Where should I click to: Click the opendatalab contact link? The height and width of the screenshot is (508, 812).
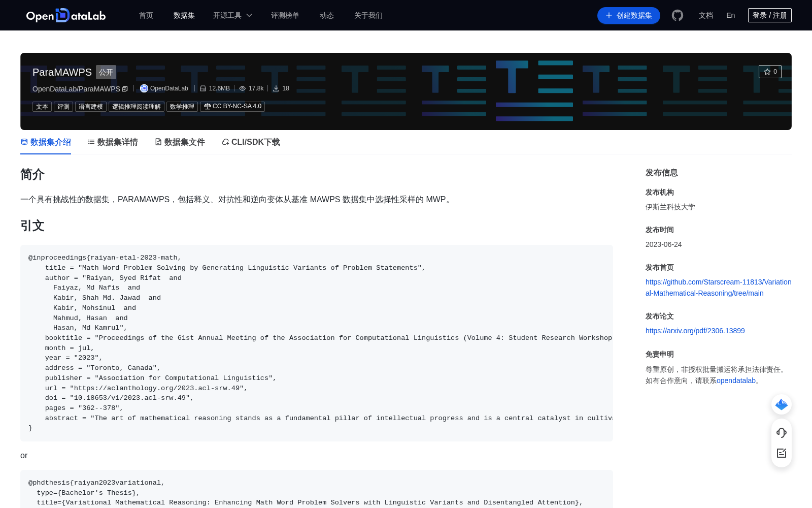point(736,380)
